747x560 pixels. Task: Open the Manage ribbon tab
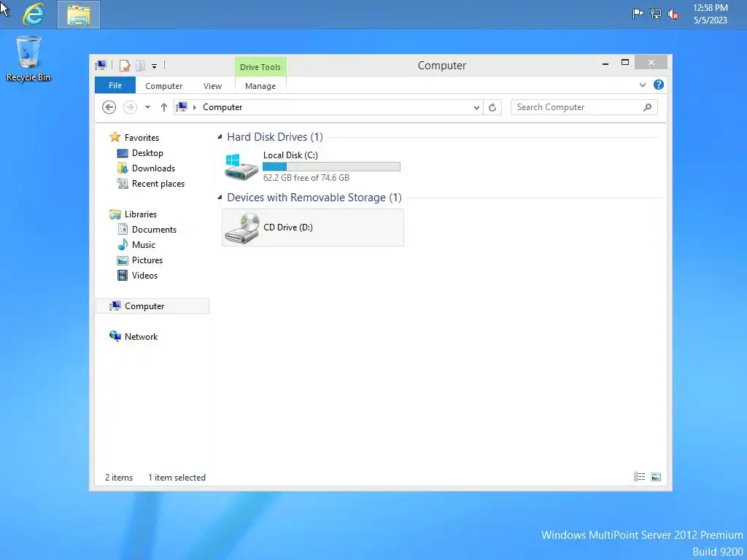coord(260,86)
